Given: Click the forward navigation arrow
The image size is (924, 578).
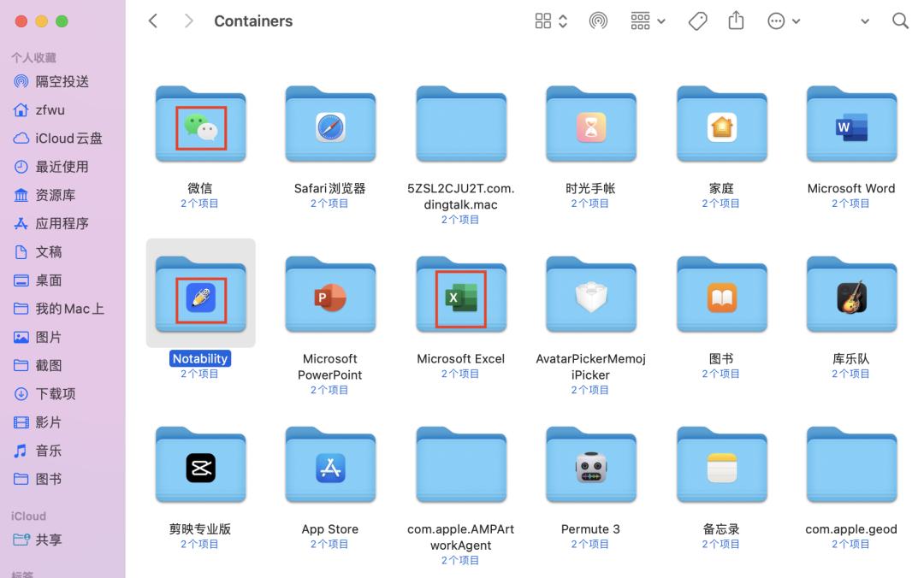Looking at the screenshot, I should pos(188,20).
